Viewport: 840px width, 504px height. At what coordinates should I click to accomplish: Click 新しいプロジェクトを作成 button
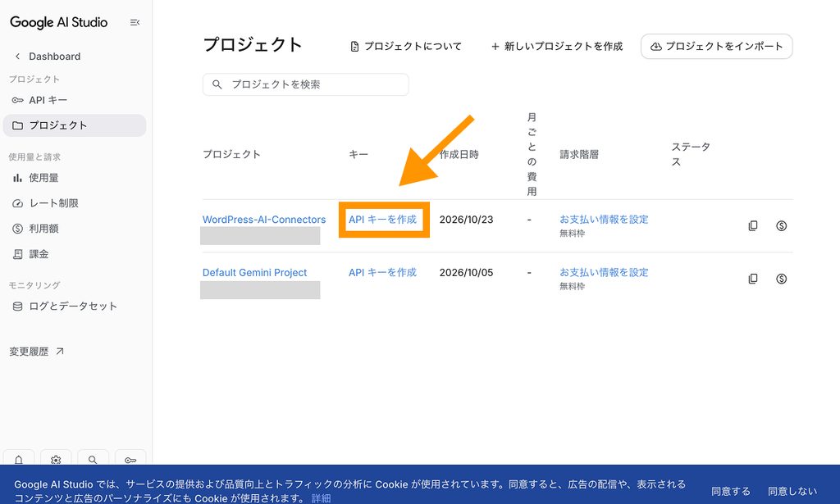click(x=557, y=47)
